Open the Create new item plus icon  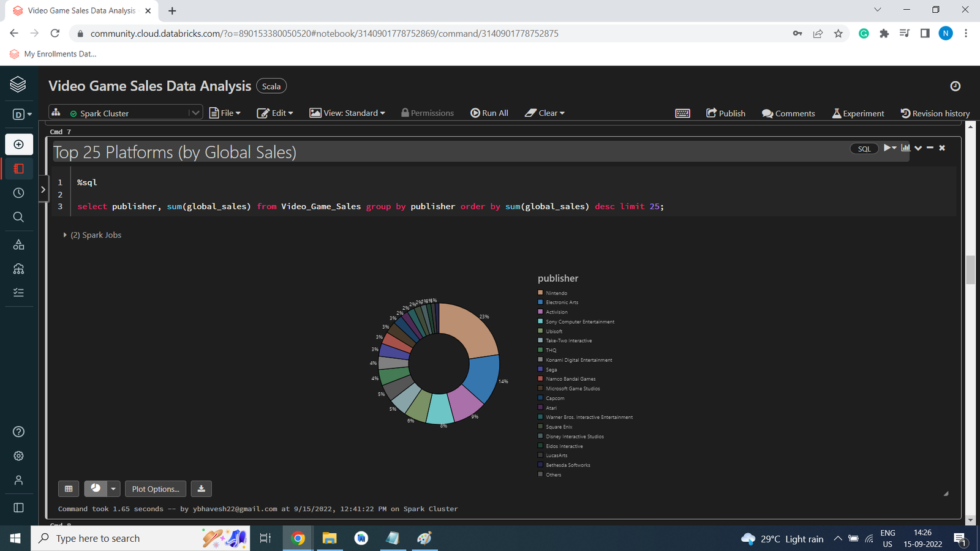18,144
